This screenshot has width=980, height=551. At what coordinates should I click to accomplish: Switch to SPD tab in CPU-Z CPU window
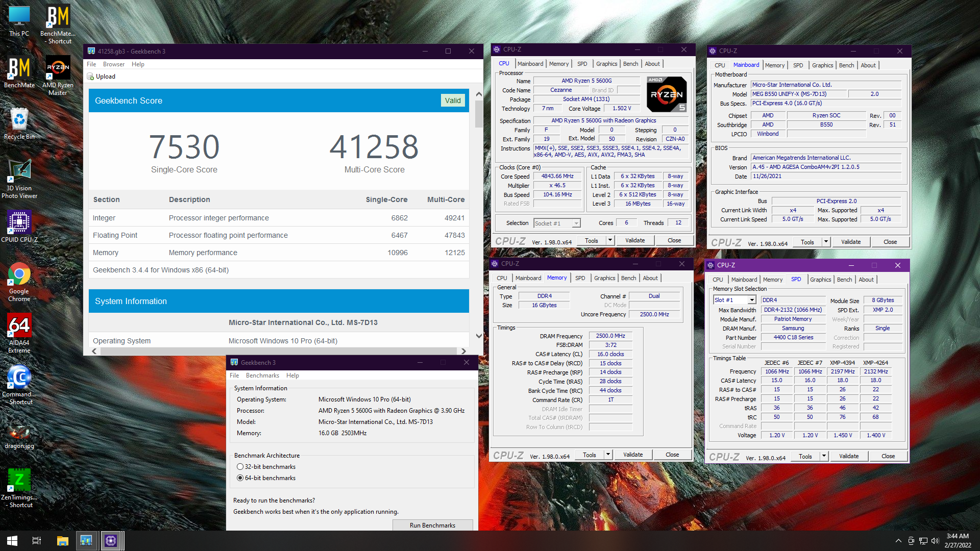[582, 64]
